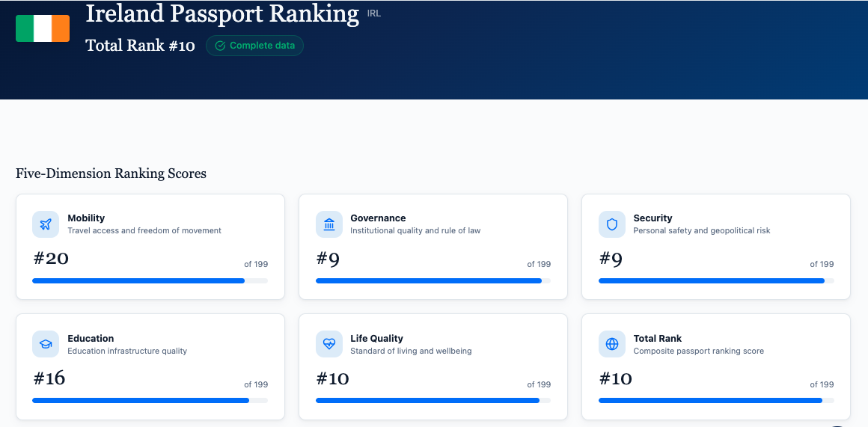Click the Total Rank card progress bar
This screenshot has width=868, height=427.
coord(716,401)
